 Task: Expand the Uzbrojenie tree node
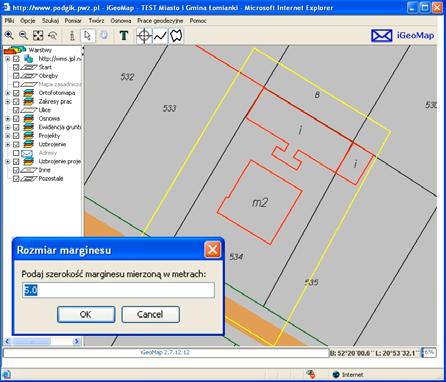click(x=8, y=144)
